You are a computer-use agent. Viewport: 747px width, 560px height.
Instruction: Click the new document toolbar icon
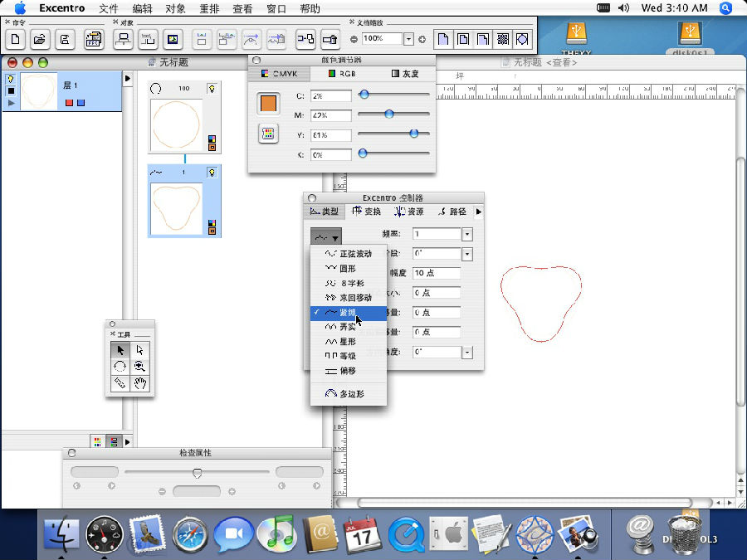[16, 39]
